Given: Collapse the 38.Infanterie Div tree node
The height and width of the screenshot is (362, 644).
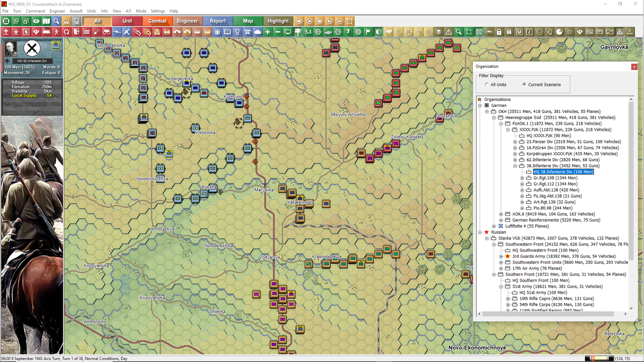Looking at the screenshot, I should [515, 166].
